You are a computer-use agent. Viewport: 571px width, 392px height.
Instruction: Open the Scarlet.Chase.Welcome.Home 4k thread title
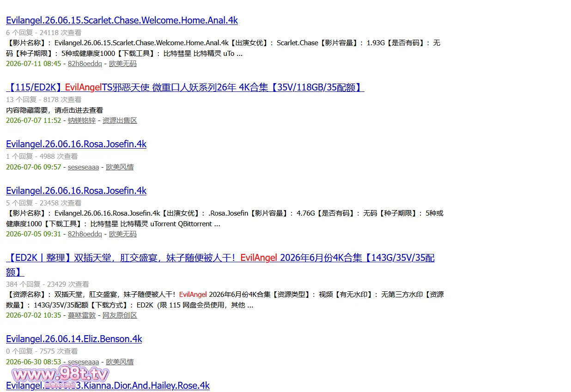tap(122, 20)
